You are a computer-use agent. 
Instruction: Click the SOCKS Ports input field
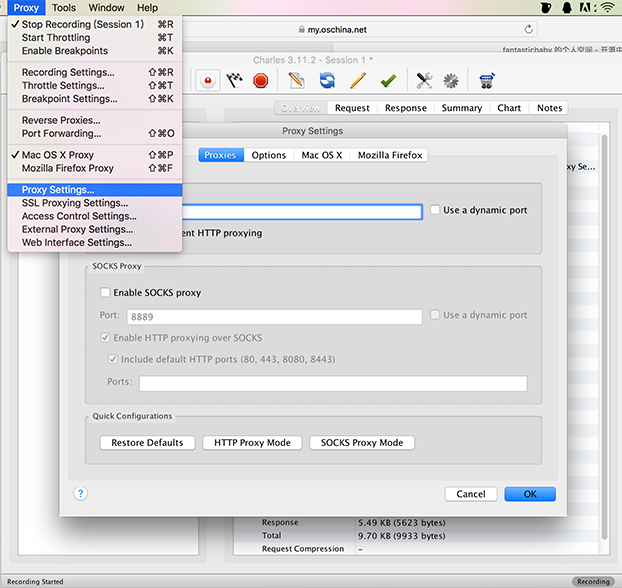(333, 383)
